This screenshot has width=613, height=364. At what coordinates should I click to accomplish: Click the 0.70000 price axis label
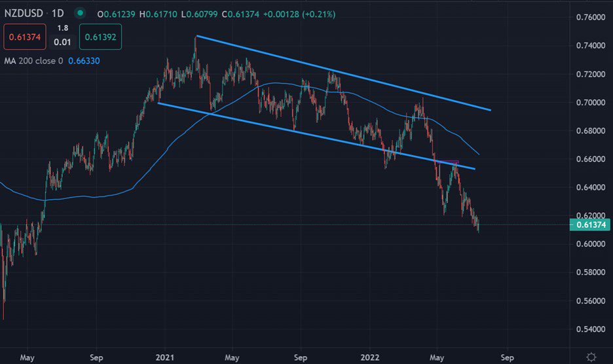coord(591,102)
